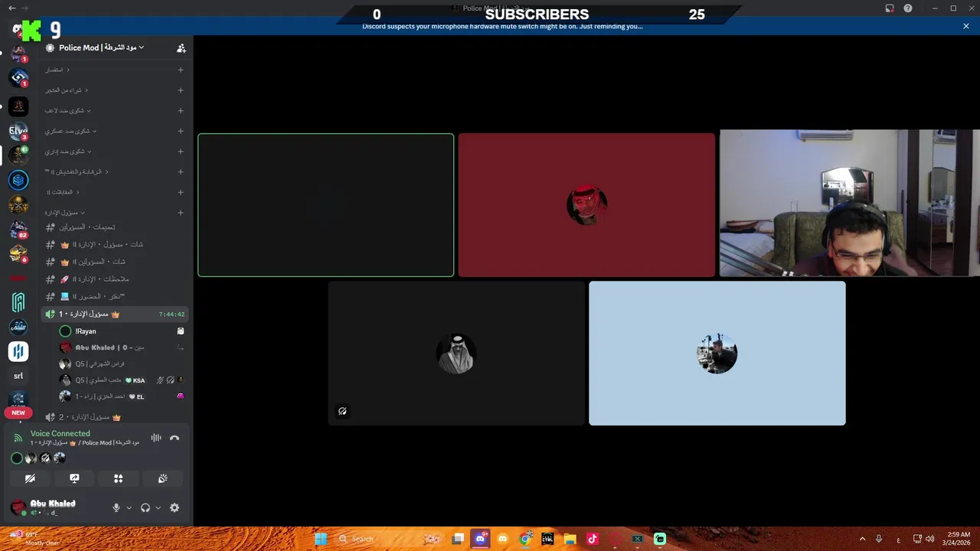The image size is (980, 551).
Task: Click !Rayan in voice member list
Action: [122, 331]
